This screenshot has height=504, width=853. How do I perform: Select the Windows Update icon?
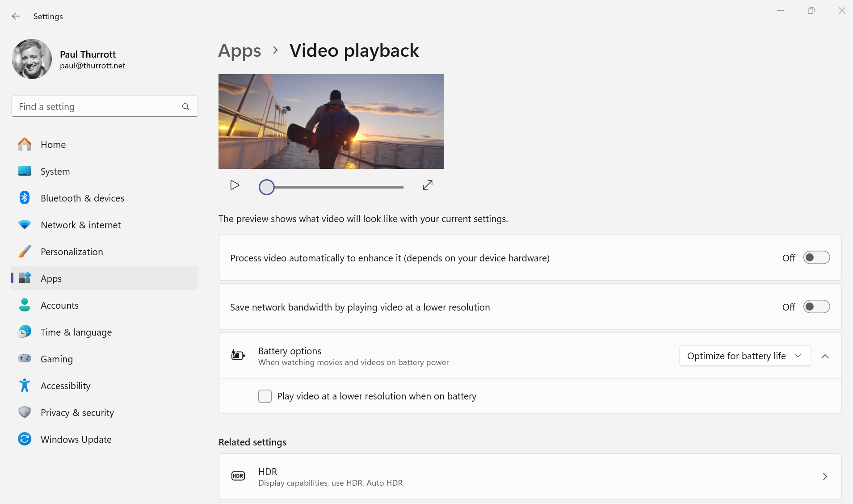point(25,439)
